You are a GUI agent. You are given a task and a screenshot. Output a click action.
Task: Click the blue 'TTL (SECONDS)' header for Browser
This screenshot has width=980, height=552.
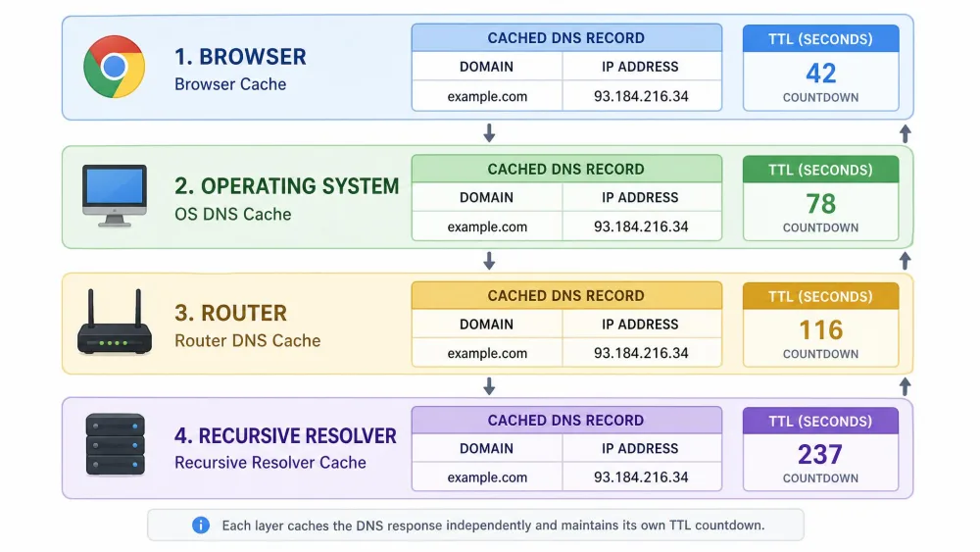[x=820, y=39]
